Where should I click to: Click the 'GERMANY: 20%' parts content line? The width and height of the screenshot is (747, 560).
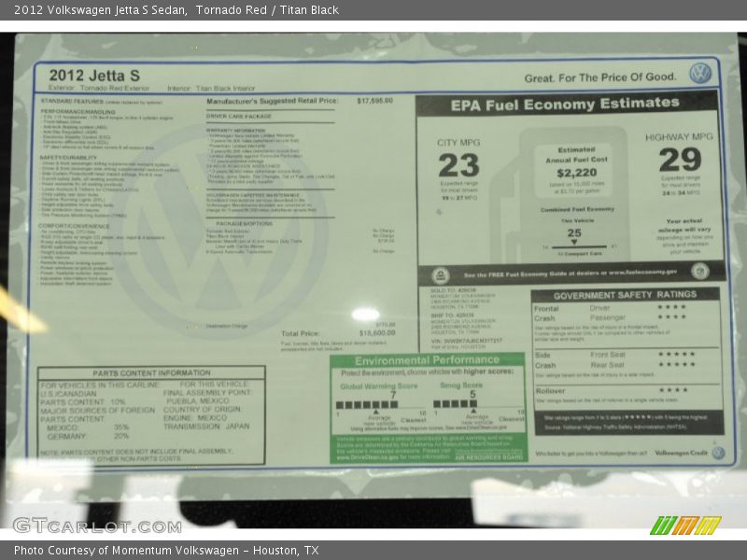click(88, 436)
